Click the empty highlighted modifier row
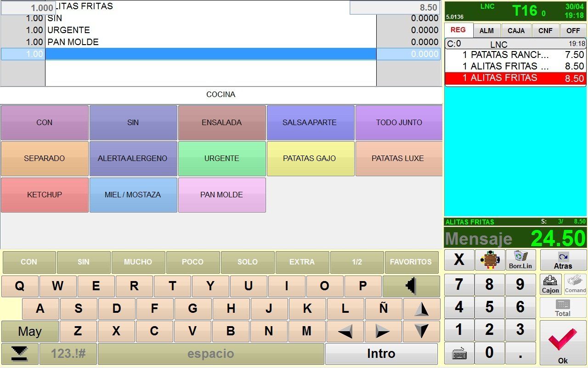This screenshot has width=588, height=368. click(220, 54)
